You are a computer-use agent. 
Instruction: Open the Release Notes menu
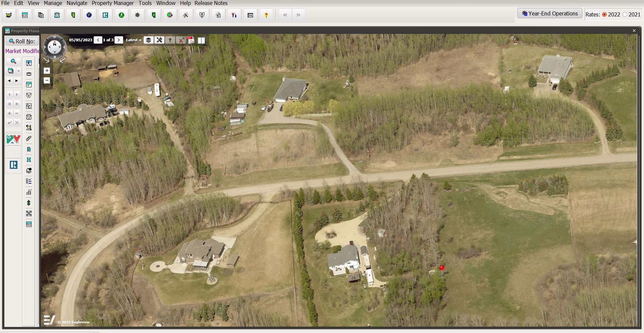211,3
